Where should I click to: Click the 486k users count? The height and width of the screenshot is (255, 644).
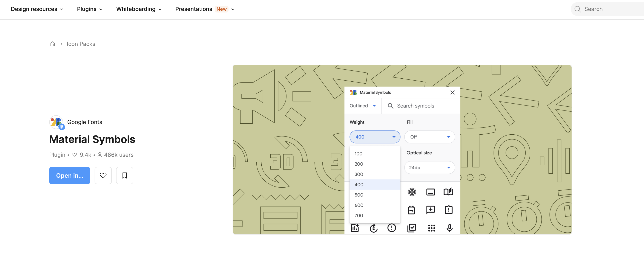pos(118,155)
